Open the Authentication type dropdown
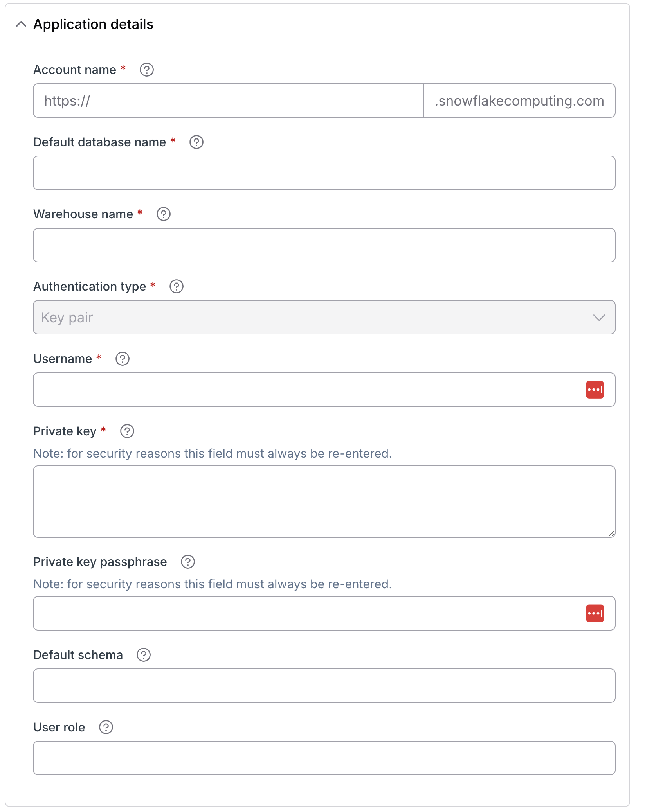Viewport: 645px width, 812px height. 324,318
